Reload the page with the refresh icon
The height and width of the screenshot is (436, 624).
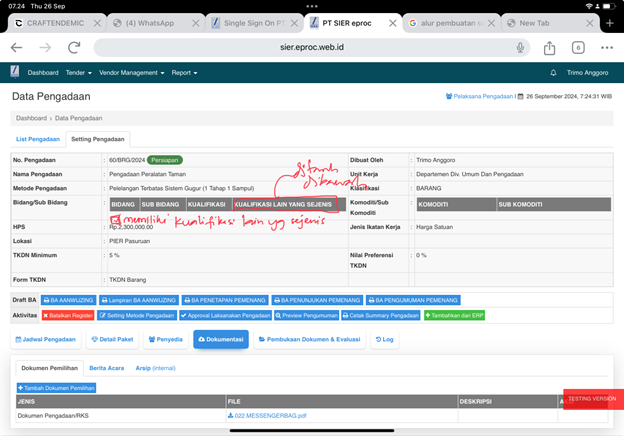pyautogui.click(x=73, y=48)
